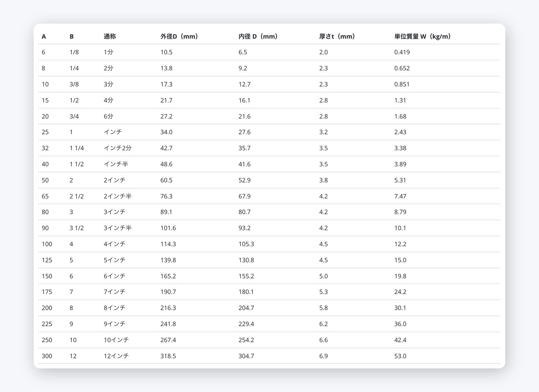Image resolution: width=539 pixels, height=392 pixels.
Task: Click the header 内径 D（mm）
Action: tap(258, 36)
